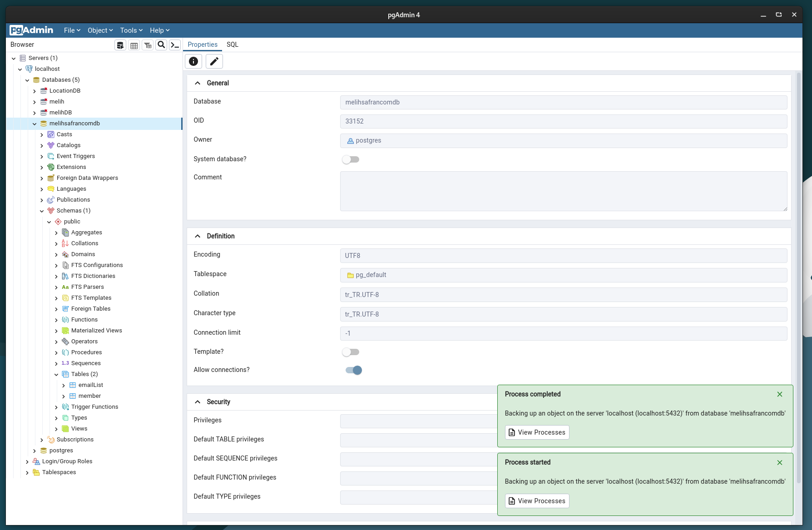Screen dimensions: 812x530
Task: Expand the emailList table node
Action: tap(64, 385)
